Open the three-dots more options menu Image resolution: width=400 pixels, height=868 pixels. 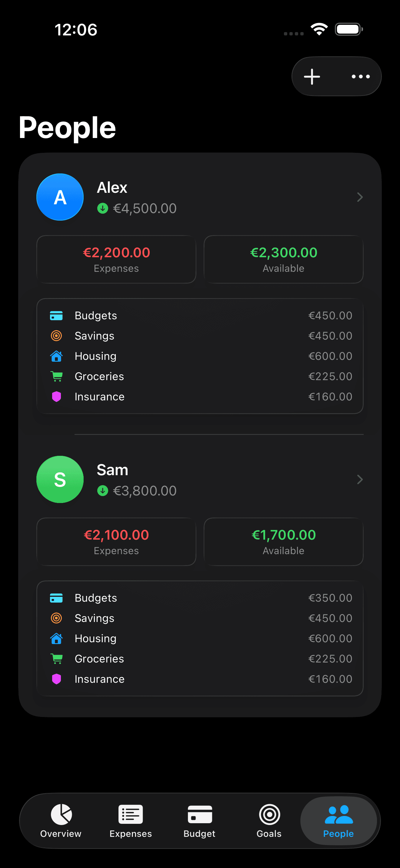pos(361,77)
